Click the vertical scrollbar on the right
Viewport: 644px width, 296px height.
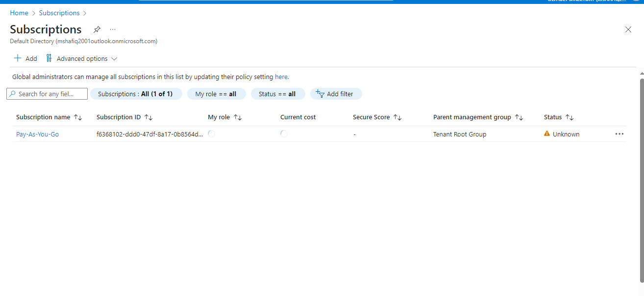[x=642, y=180]
